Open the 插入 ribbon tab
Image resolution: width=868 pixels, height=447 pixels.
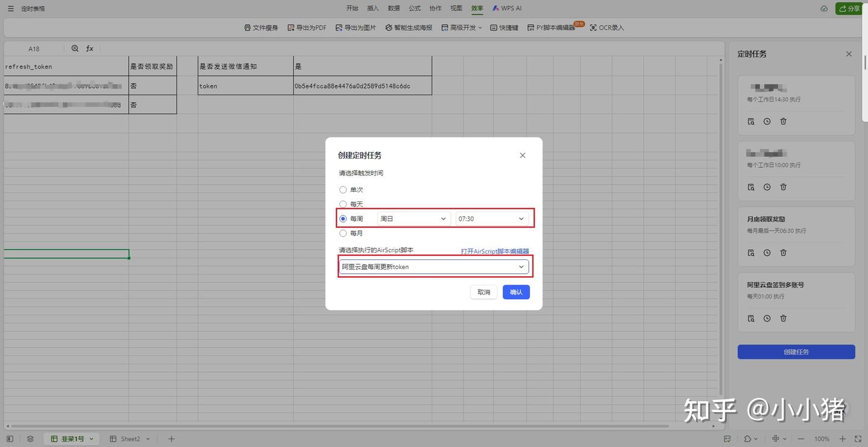373,8
